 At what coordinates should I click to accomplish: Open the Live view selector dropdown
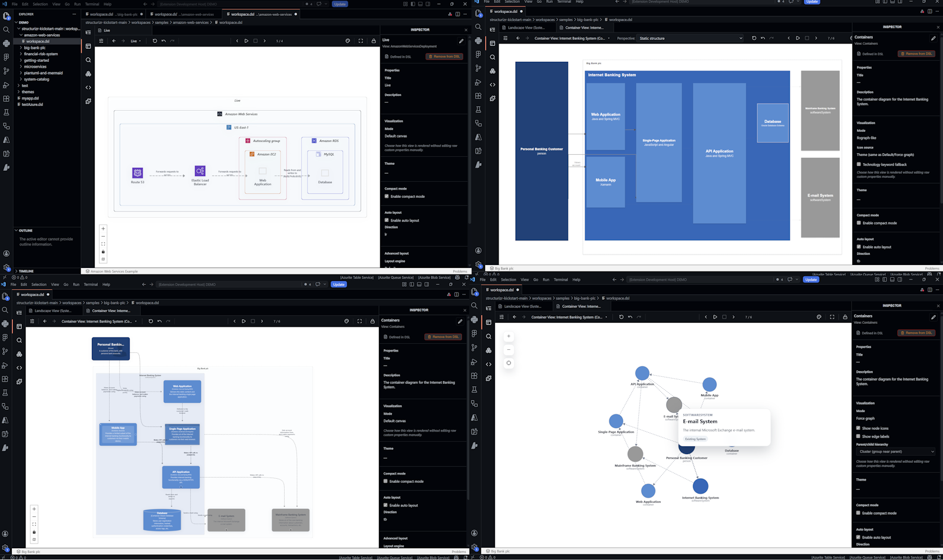[x=136, y=41]
